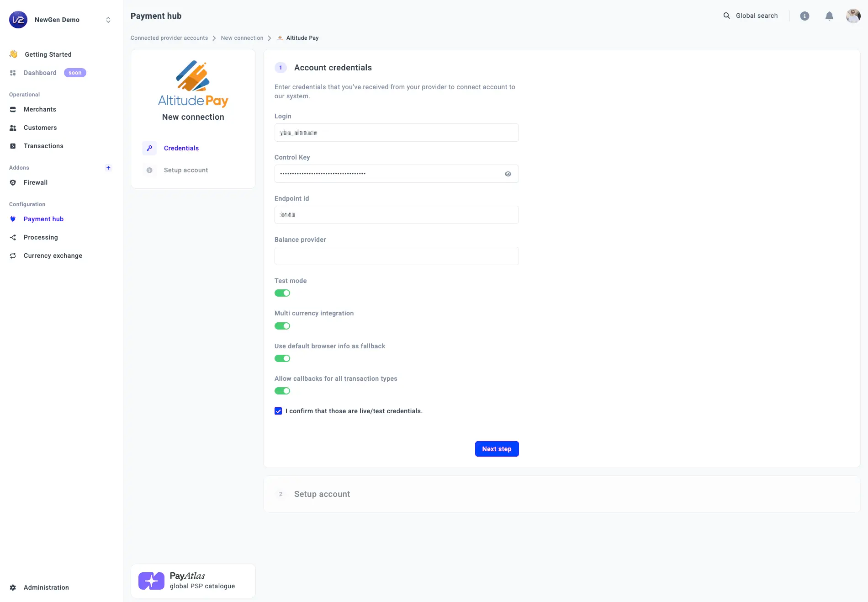This screenshot has height=602, width=868.
Task: Click the Altitude Pay logo
Action: point(193,84)
